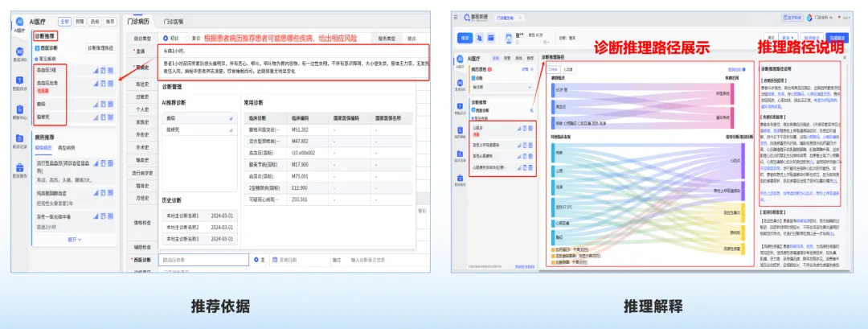868x329 pixels.
Task: Select 2型糖尿病(国标) row in 常用诊断 table
Action: [329, 187]
